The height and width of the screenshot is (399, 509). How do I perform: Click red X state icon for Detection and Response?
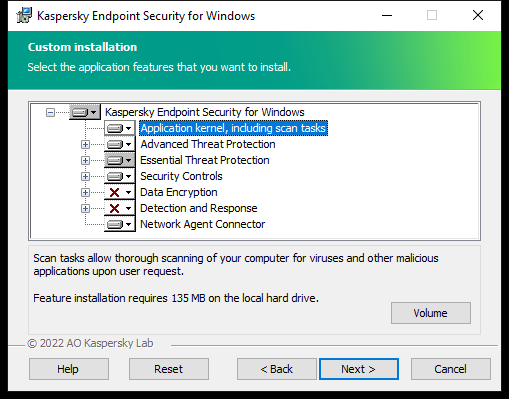tap(114, 208)
